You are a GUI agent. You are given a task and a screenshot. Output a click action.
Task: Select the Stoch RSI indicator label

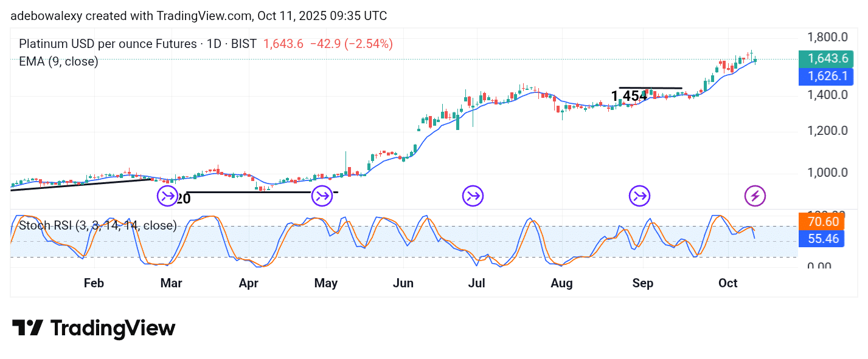click(x=98, y=226)
